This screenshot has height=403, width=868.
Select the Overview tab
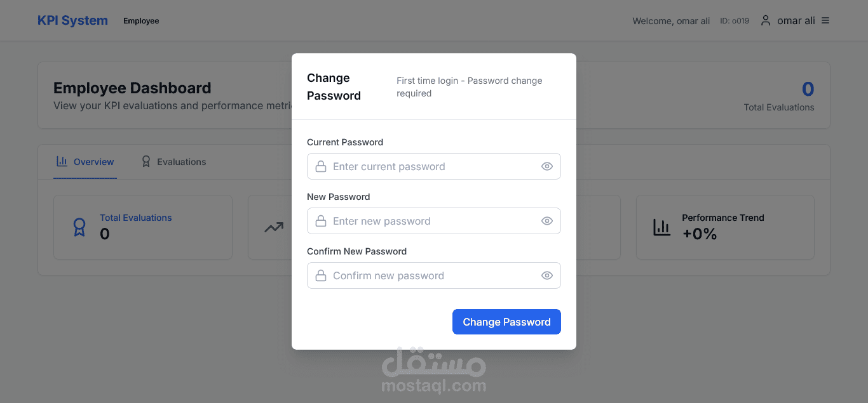point(85,162)
